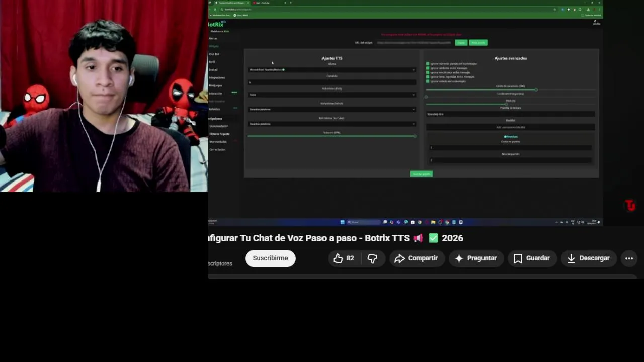
Task: Download the video with the Descargar button
Action: [x=588, y=258]
